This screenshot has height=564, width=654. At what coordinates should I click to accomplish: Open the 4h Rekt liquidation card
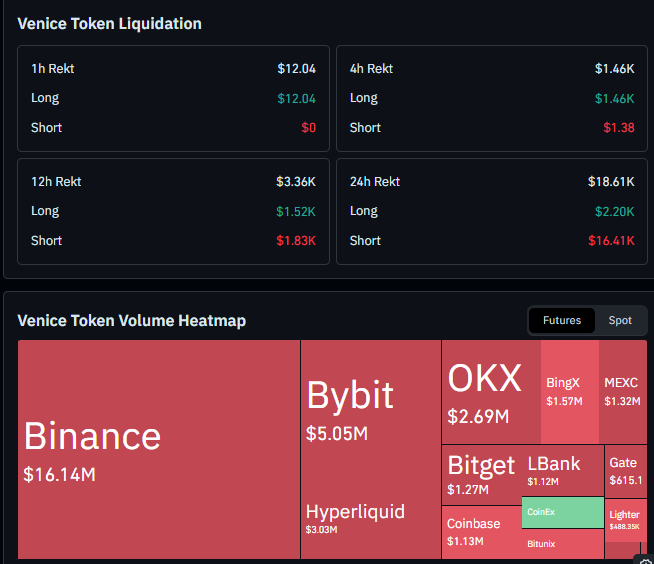[492, 98]
